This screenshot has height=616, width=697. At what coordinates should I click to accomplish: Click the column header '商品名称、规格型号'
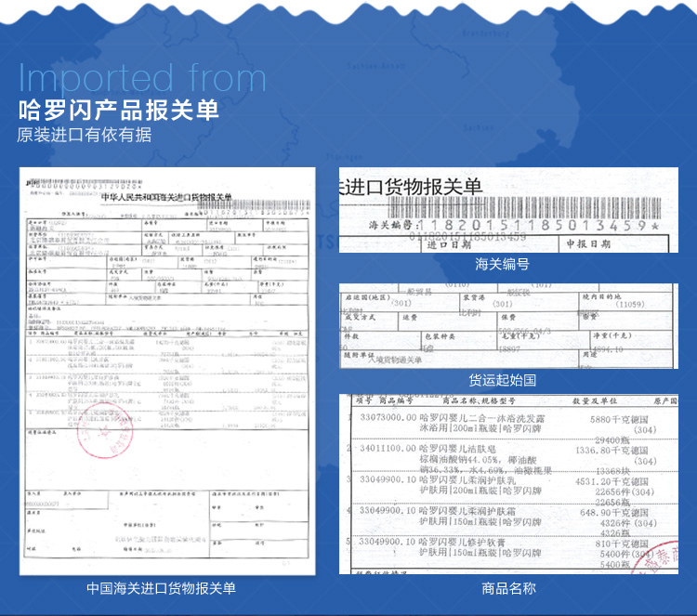[x=479, y=400]
